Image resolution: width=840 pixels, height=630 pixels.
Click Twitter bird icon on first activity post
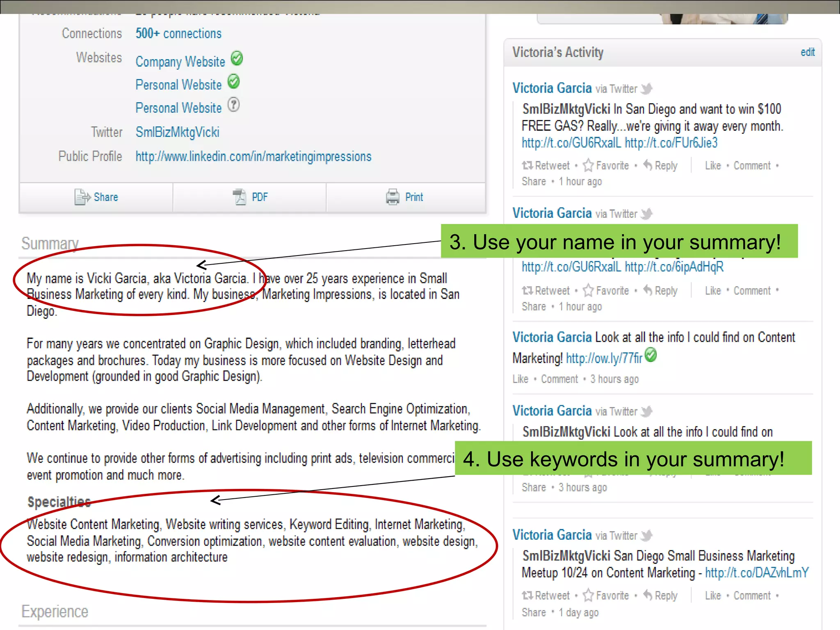click(x=647, y=89)
